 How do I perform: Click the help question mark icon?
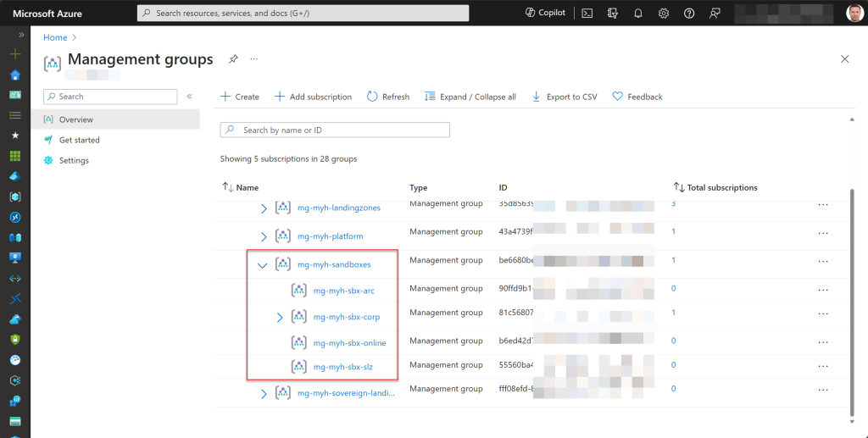(689, 13)
